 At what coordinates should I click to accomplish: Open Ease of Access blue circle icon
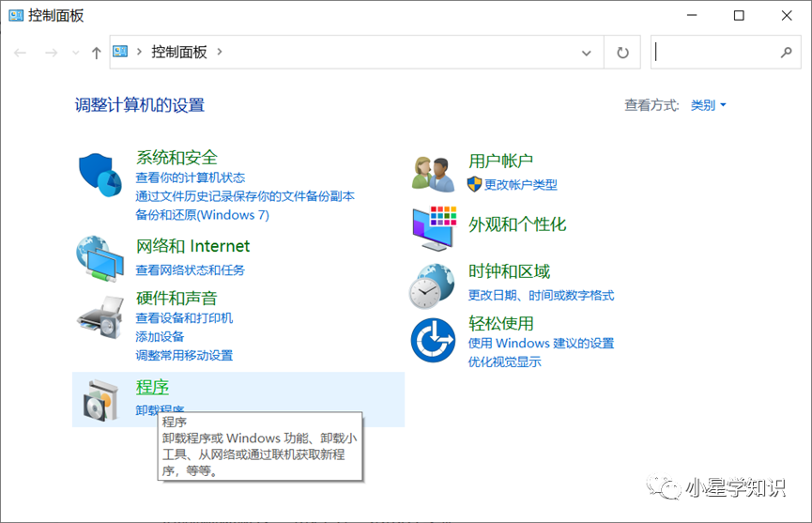click(x=433, y=340)
